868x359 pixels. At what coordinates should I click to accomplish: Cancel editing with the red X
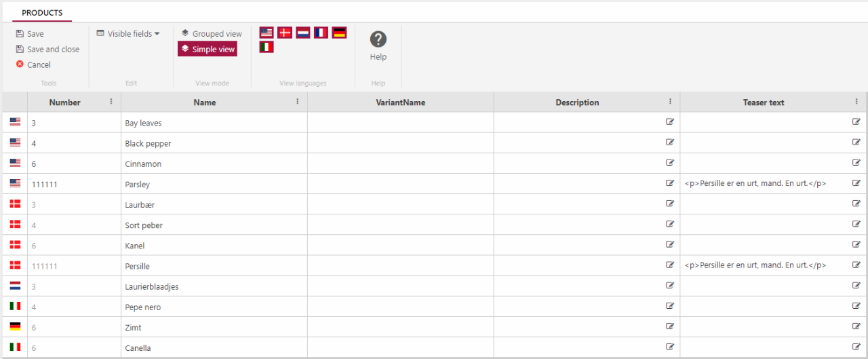point(33,65)
